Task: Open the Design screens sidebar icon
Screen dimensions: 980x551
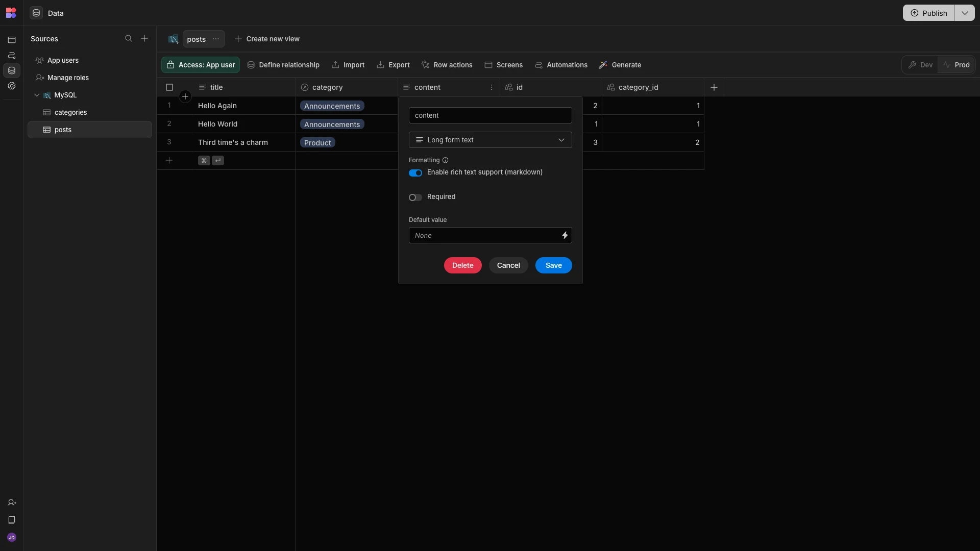Action: 12,40
